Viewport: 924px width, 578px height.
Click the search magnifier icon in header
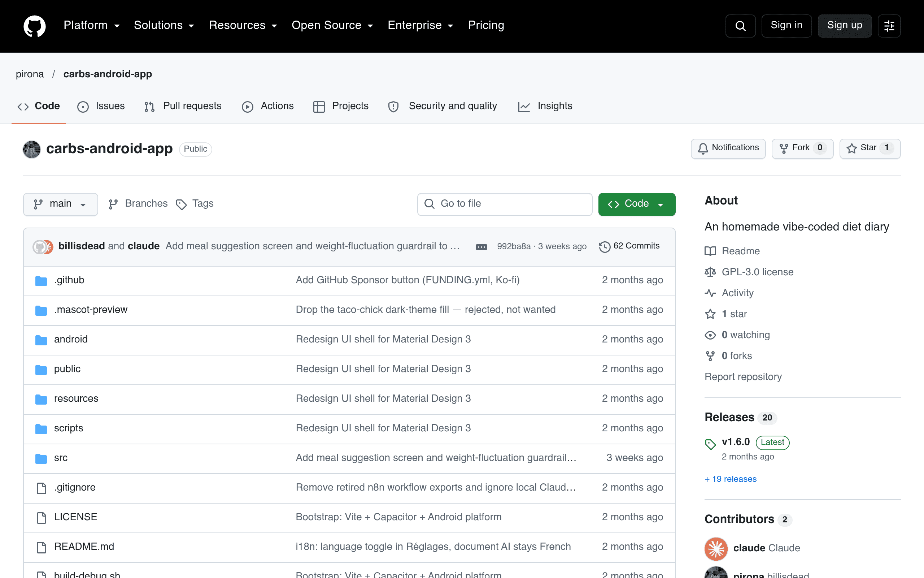[x=740, y=26]
